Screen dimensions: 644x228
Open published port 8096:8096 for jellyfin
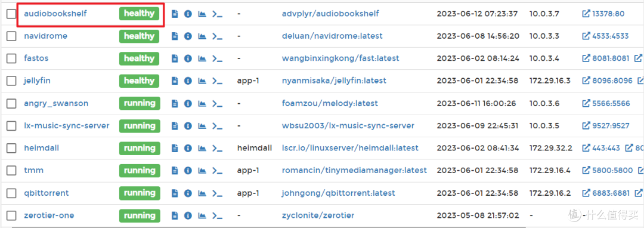tap(608, 81)
